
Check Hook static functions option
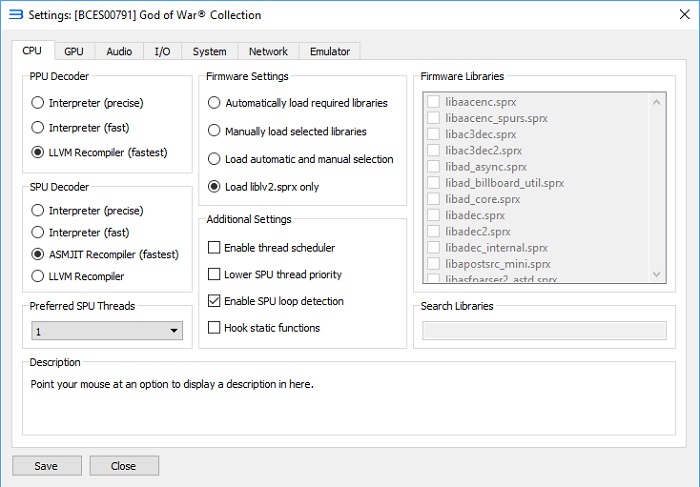click(214, 327)
